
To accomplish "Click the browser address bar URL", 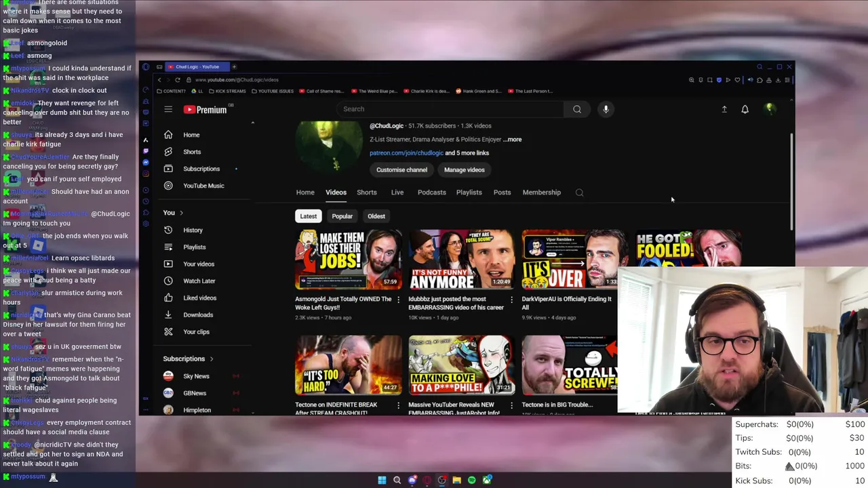I will point(237,80).
